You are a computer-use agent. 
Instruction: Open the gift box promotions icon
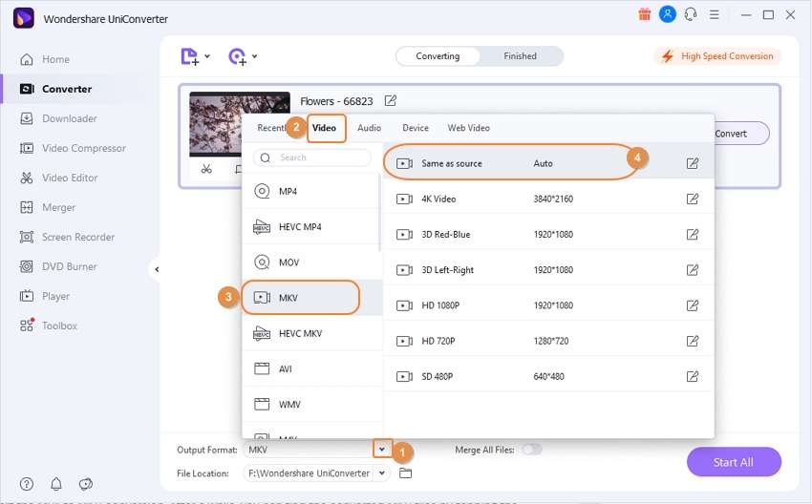pyautogui.click(x=644, y=14)
